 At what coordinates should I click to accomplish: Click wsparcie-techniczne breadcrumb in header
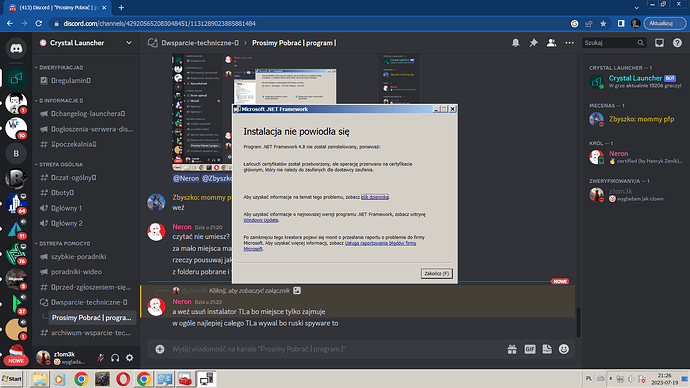click(x=200, y=43)
